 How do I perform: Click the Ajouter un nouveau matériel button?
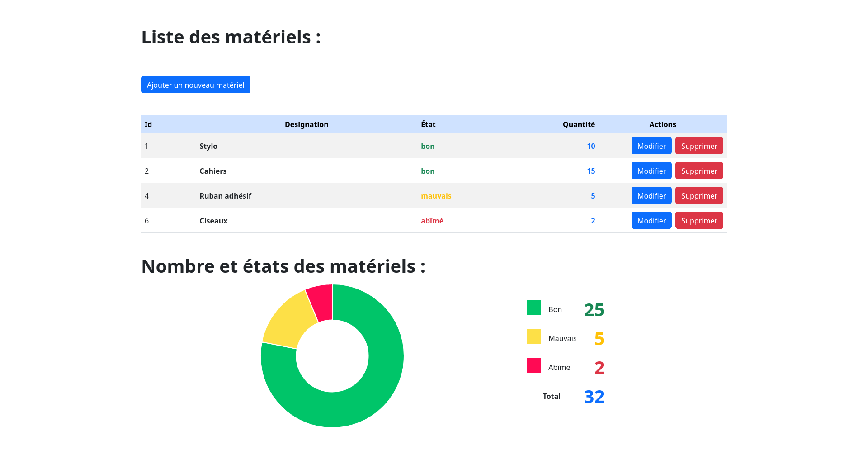pyautogui.click(x=195, y=85)
